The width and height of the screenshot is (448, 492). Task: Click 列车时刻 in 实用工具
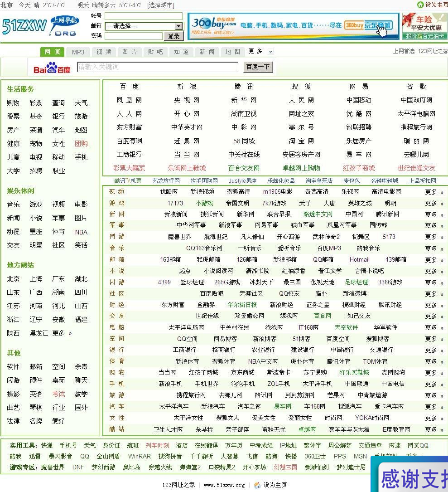tap(157, 446)
